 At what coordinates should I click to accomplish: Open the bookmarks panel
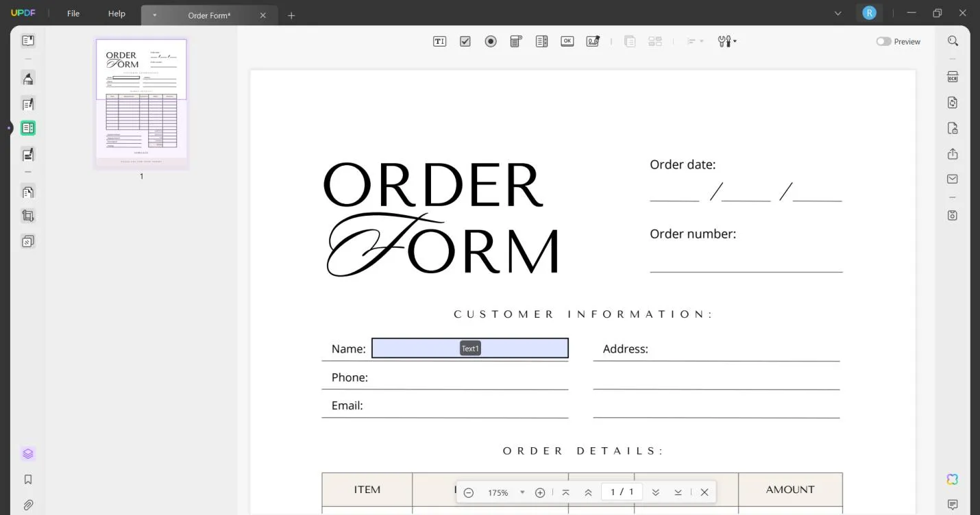(x=28, y=479)
